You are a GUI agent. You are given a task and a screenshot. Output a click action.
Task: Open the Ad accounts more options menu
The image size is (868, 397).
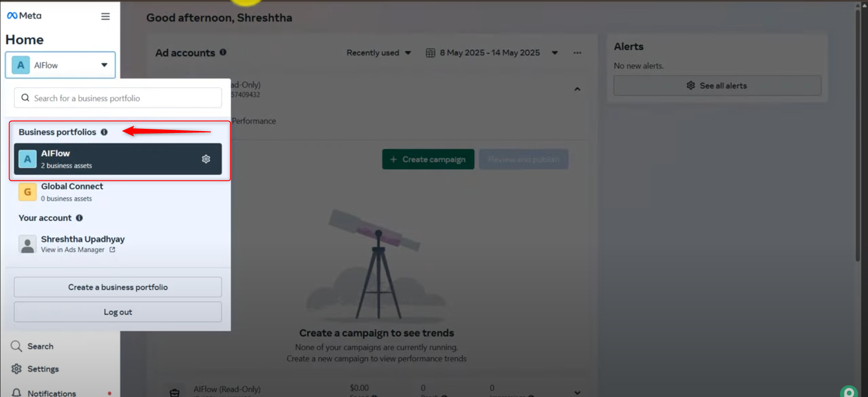577,53
